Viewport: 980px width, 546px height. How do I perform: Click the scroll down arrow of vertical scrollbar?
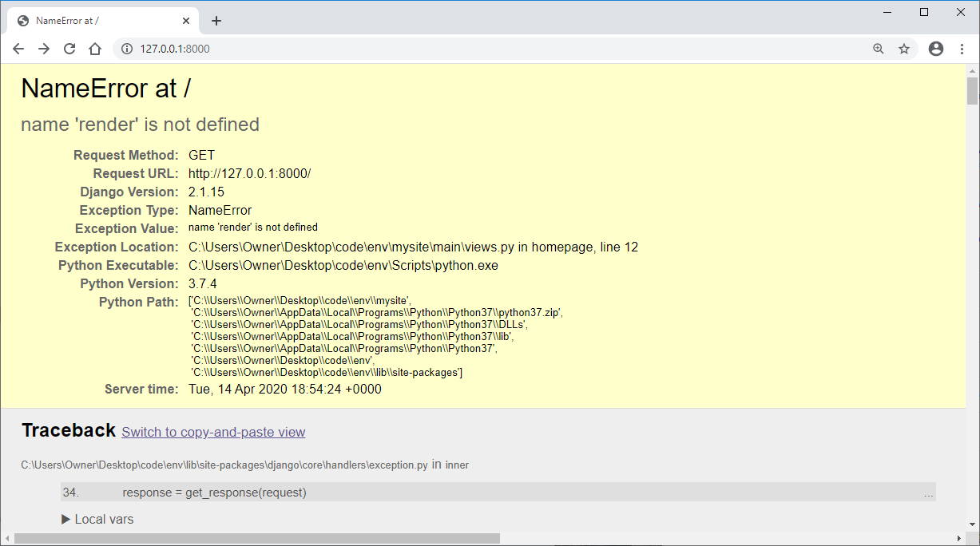click(972, 524)
